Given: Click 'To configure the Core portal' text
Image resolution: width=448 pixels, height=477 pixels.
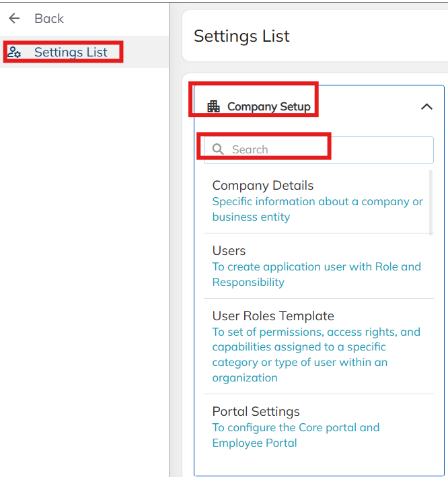Looking at the screenshot, I should pos(296,427).
